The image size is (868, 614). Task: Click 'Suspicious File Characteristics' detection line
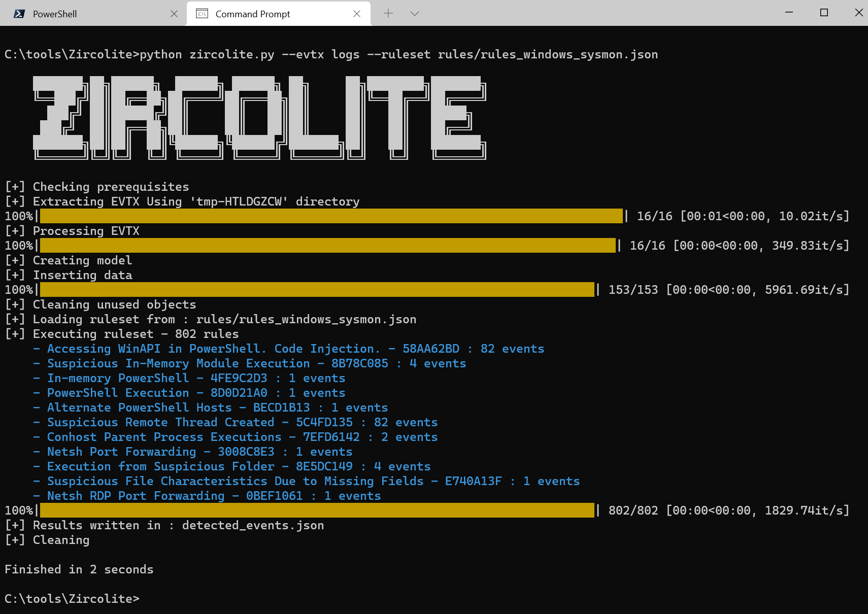[x=306, y=481]
